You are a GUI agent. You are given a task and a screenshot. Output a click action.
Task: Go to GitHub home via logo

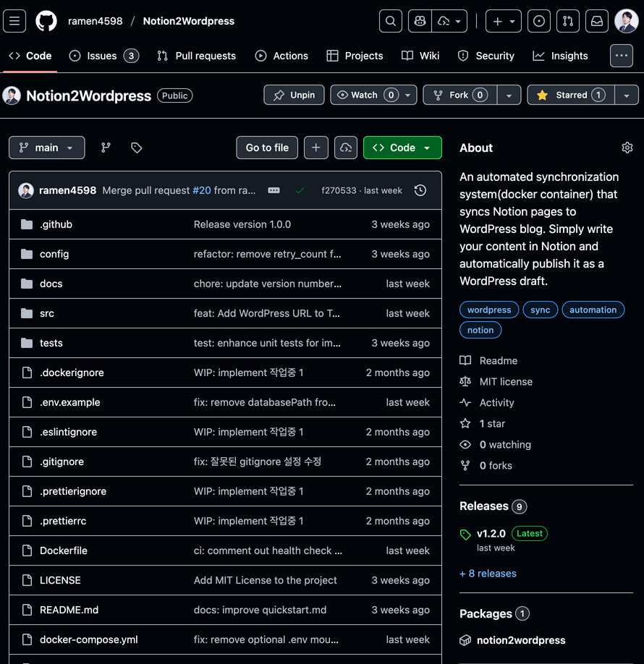tap(46, 21)
